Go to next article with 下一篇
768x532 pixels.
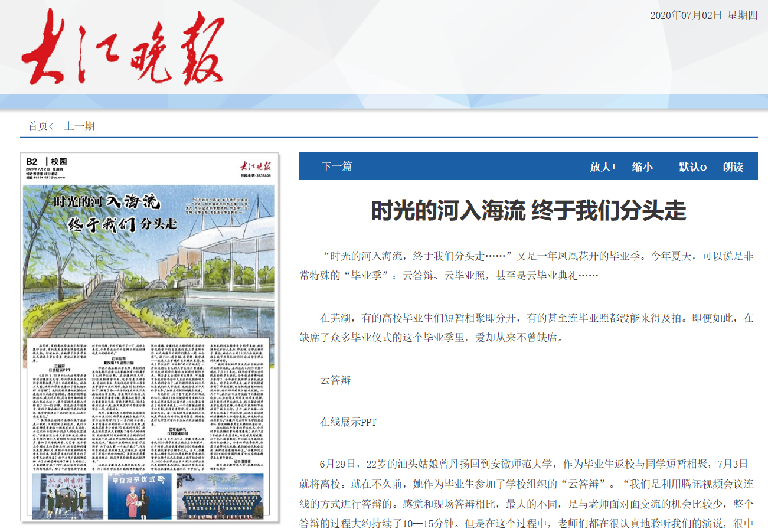coord(336,167)
